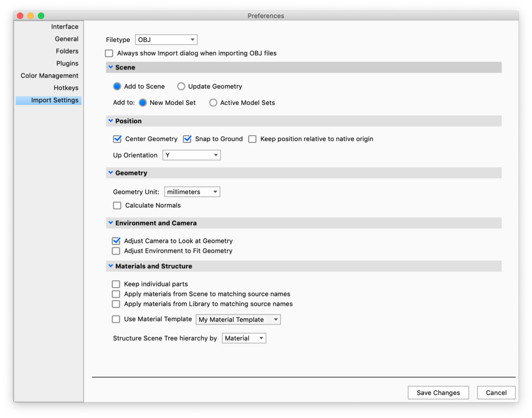The image size is (532, 418).
Task: Enable Calculate Normals checkbox
Action: pos(117,205)
